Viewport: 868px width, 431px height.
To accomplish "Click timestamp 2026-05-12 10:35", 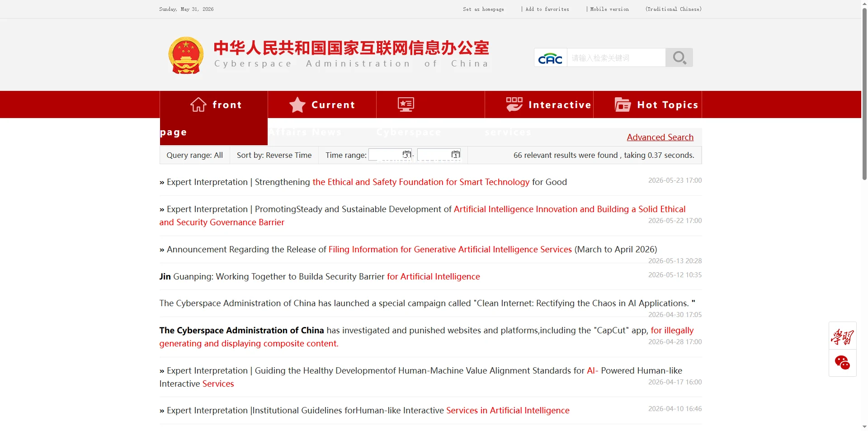I will click(x=675, y=275).
